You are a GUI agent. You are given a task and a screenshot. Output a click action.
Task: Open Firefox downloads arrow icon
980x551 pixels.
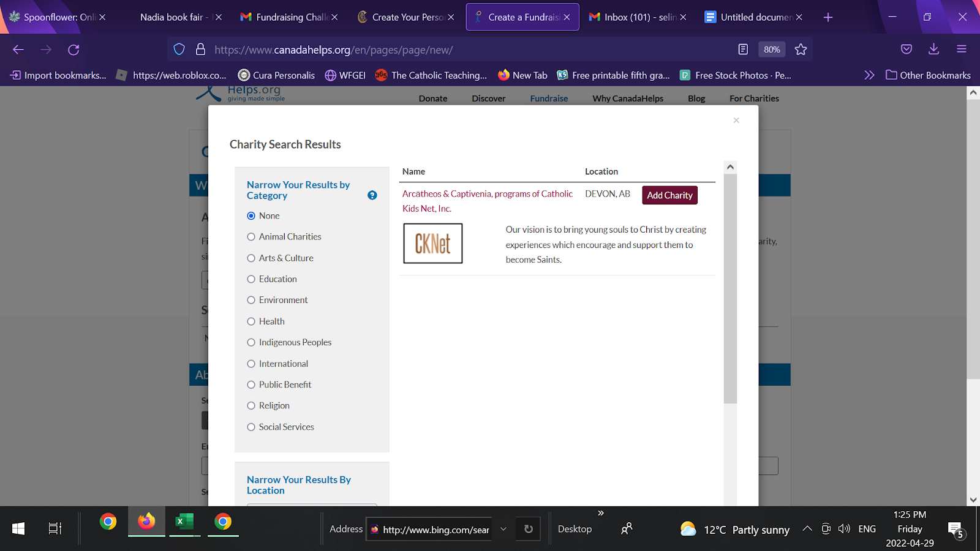933,50
